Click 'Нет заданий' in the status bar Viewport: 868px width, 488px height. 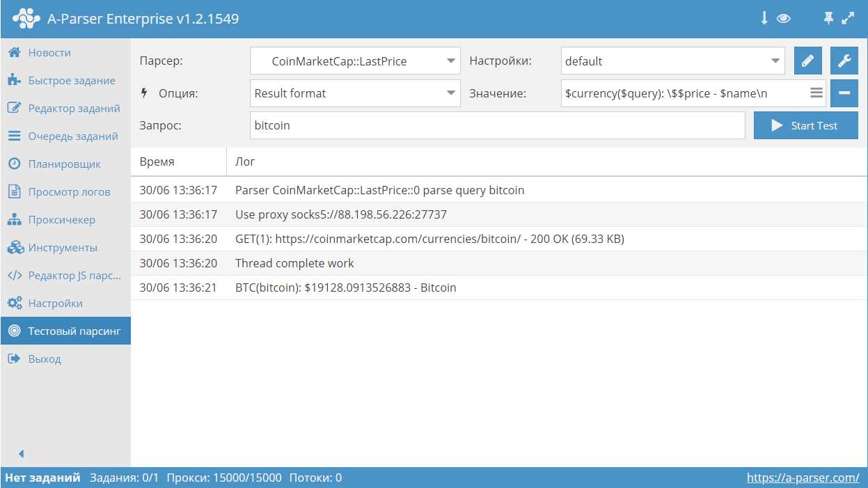[x=42, y=478]
